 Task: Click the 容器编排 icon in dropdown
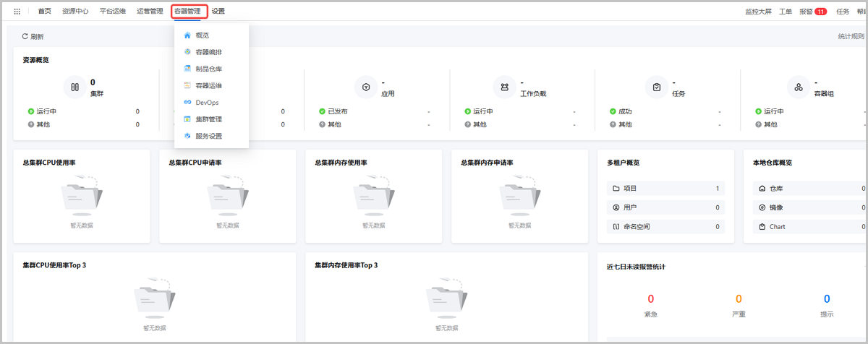[187, 52]
